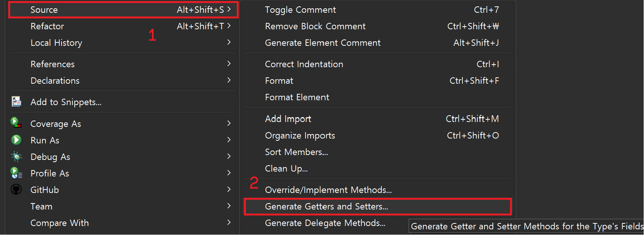Click the Ctrl+Shift+O shortcut label
The image size is (644, 235).
click(473, 136)
